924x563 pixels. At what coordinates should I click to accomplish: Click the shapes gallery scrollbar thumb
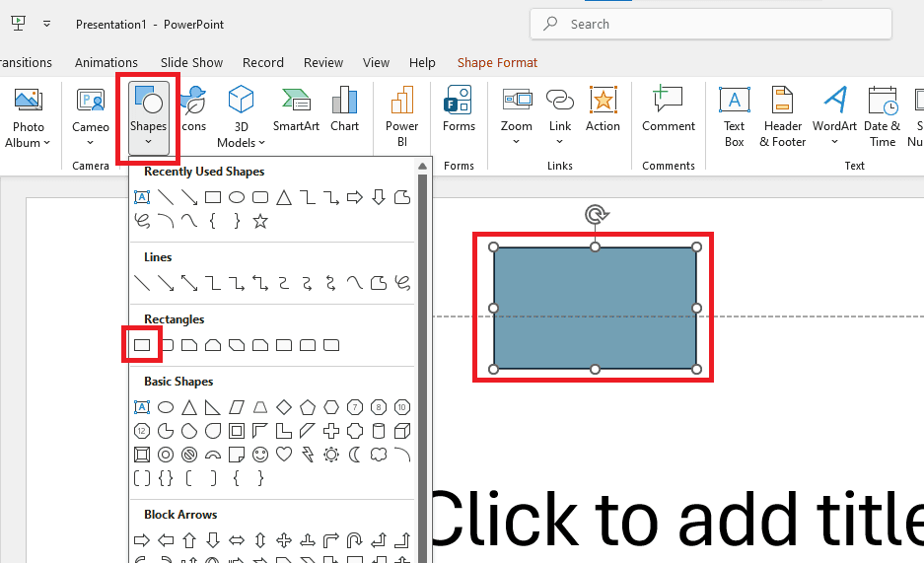tap(422, 368)
